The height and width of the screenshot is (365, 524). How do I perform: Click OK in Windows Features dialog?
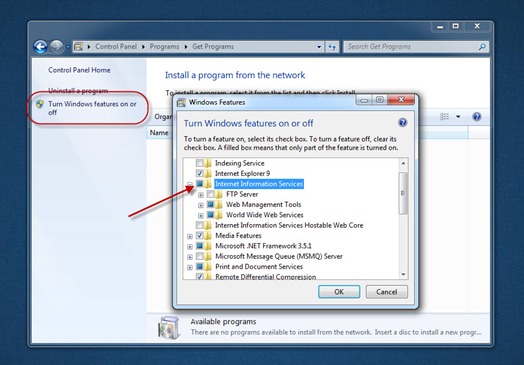coord(339,292)
